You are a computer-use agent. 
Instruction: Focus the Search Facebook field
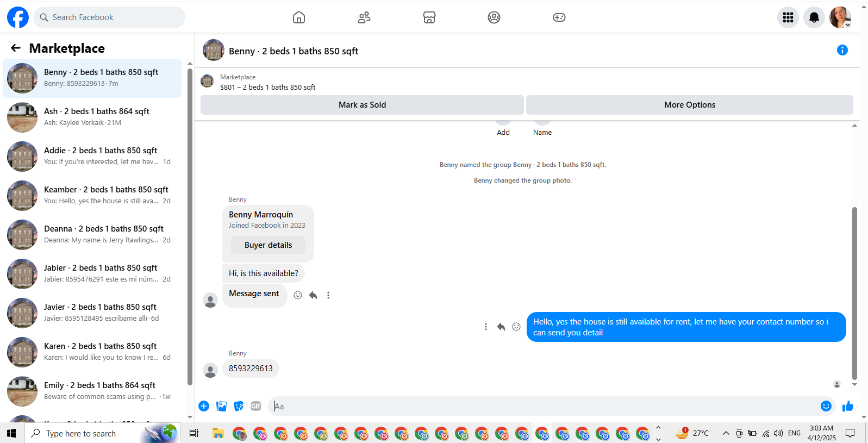click(x=109, y=17)
